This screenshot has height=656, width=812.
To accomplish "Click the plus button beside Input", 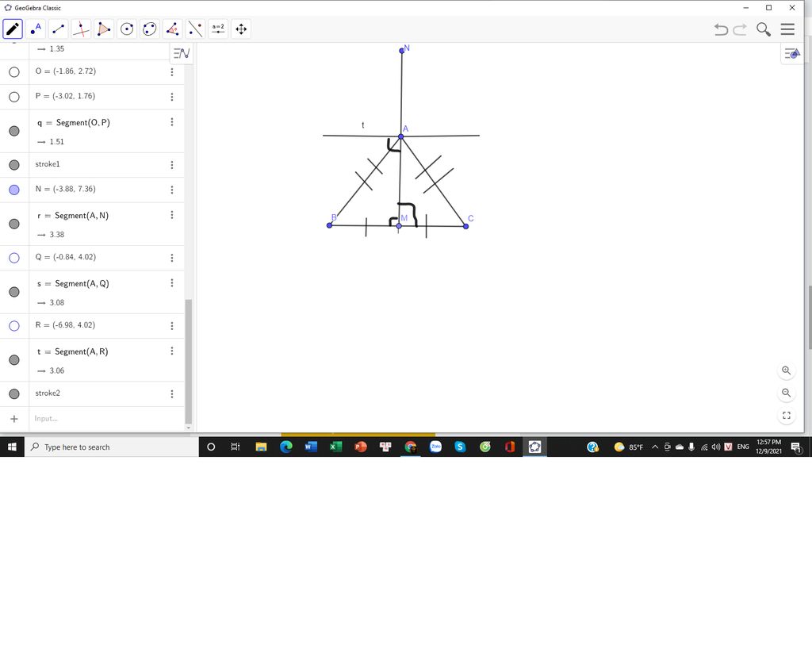I will point(14,419).
